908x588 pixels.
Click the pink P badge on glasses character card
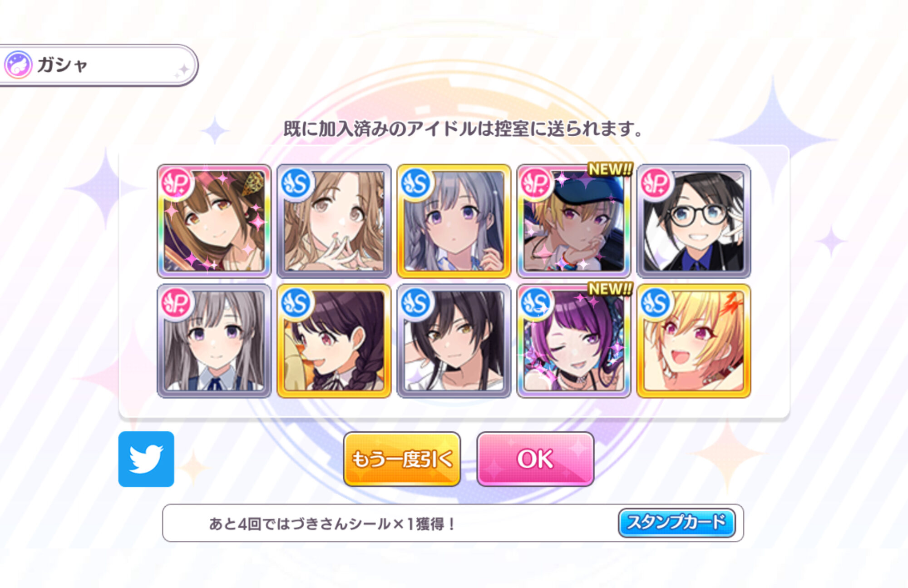click(x=656, y=183)
